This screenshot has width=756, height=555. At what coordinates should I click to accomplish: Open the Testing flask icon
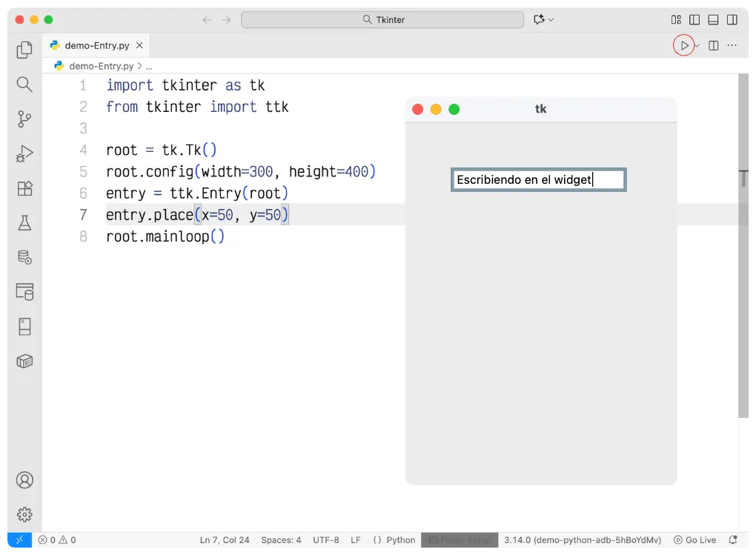(24, 223)
